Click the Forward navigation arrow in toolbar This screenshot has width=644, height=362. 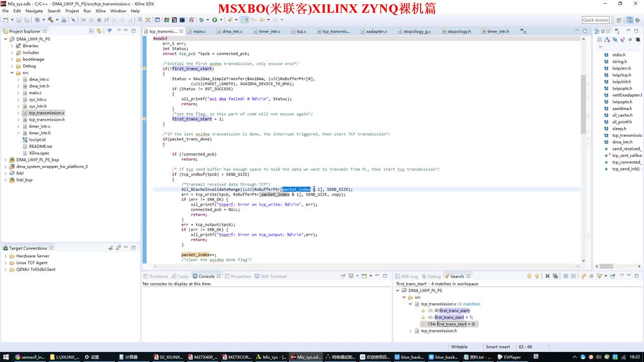point(275,20)
